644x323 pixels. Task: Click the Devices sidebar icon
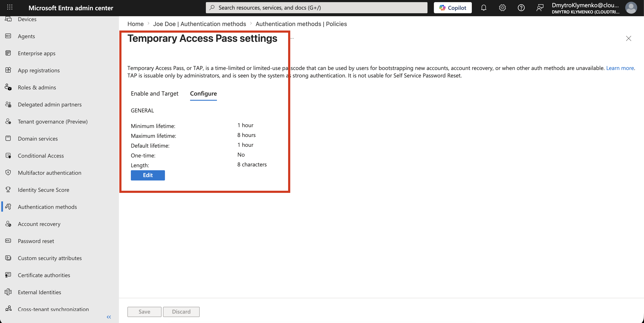(8, 19)
